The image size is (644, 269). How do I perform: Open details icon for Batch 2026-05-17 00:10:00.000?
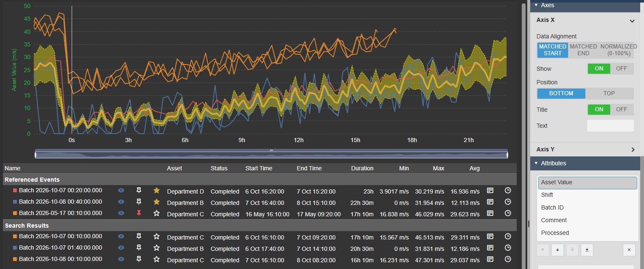[x=490, y=213]
